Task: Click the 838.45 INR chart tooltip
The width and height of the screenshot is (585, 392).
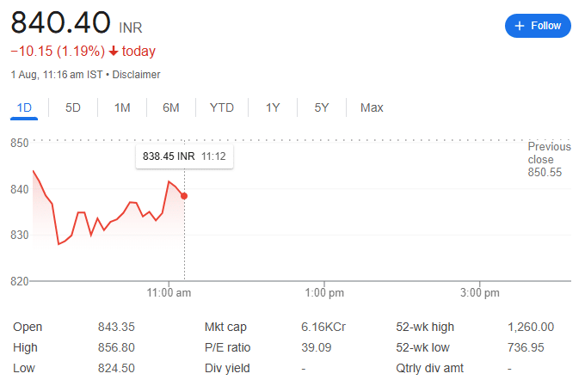Action: 185,157
